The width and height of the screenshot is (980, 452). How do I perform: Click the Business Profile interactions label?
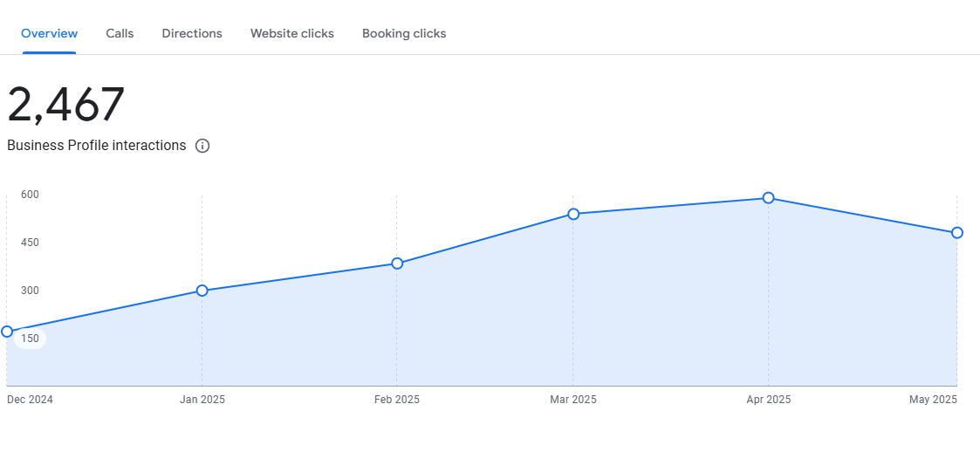[x=97, y=146]
